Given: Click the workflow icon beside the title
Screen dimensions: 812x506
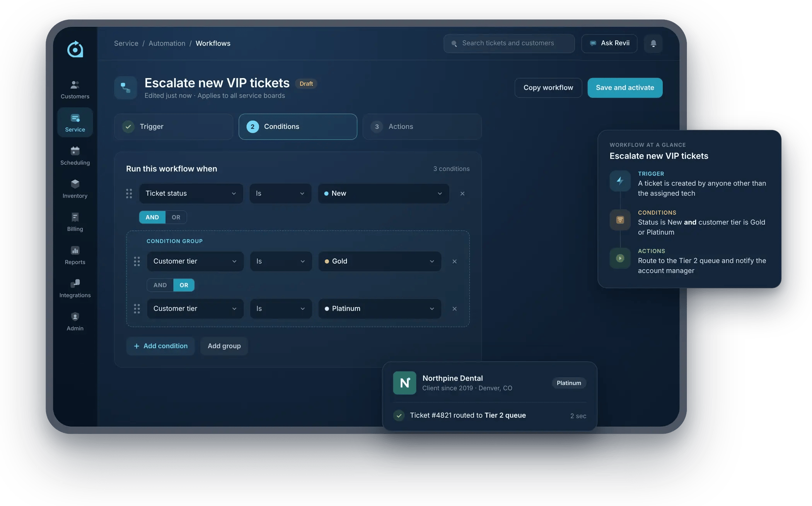Looking at the screenshot, I should point(125,88).
